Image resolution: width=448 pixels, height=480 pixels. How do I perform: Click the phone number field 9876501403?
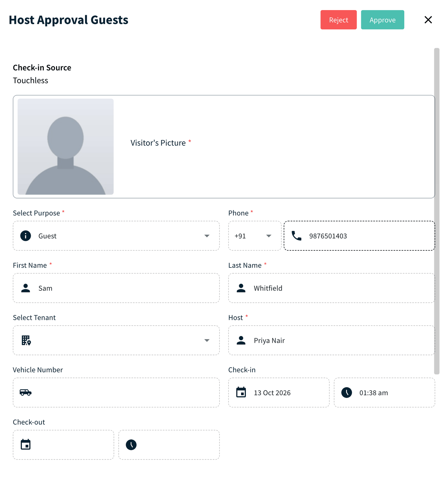(359, 236)
